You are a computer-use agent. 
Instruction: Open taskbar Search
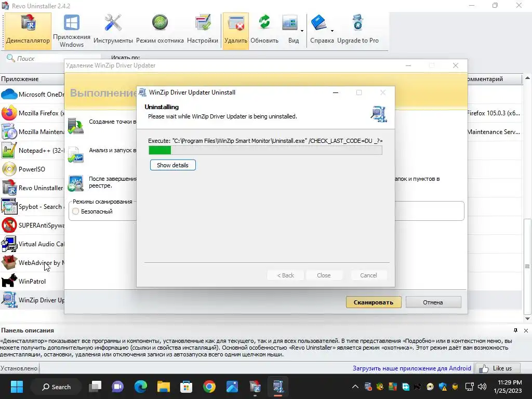[x=56, y=387]
